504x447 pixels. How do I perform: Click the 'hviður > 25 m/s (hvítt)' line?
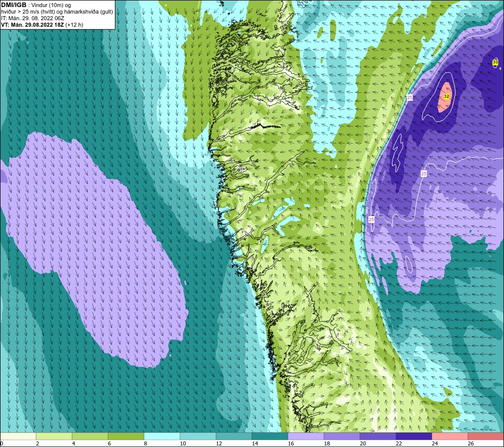click(x=28, y=12)
